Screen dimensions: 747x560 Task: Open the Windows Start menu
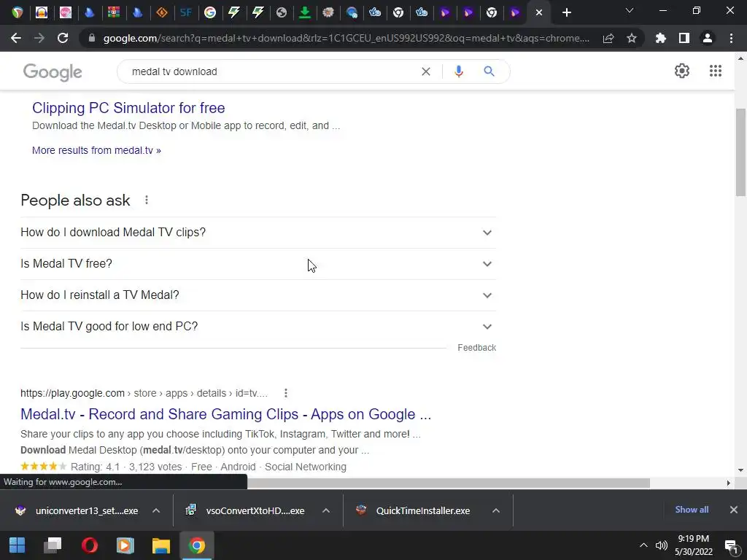click(18, 545)
